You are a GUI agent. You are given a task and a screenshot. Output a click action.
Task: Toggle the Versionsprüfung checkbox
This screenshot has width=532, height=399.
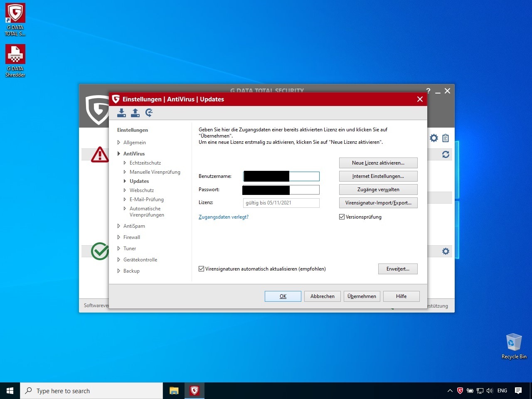pos(342,217)
